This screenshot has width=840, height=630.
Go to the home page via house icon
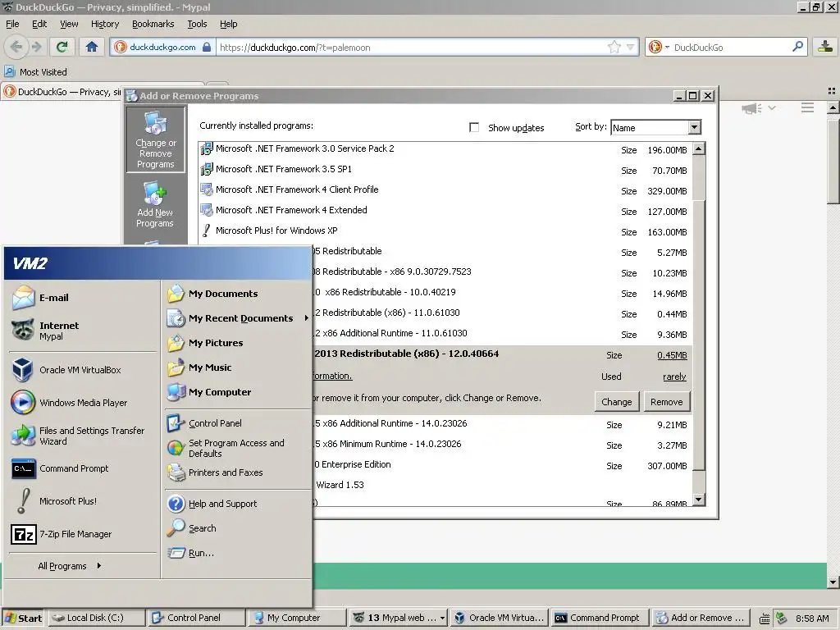point(92,47)
